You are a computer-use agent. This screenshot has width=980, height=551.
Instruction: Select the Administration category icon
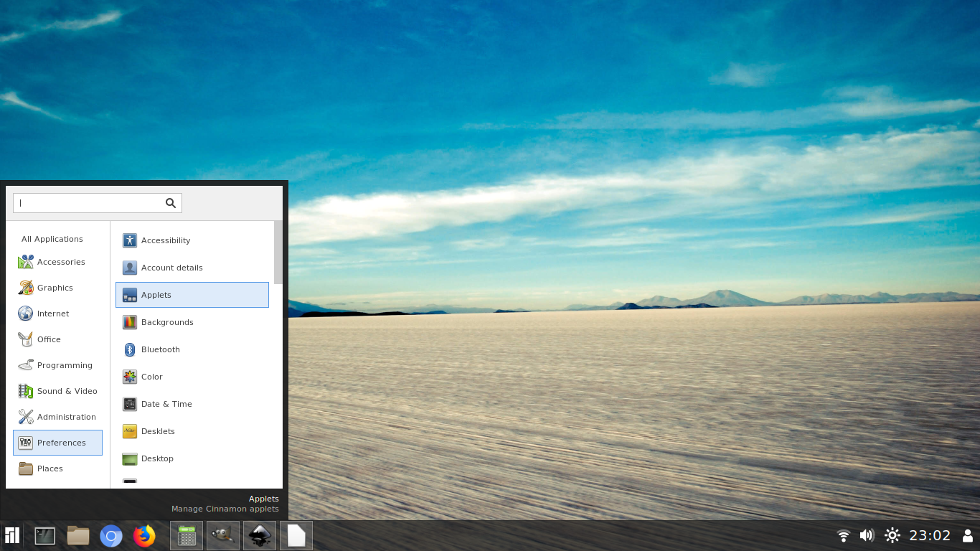coord(26,417)
